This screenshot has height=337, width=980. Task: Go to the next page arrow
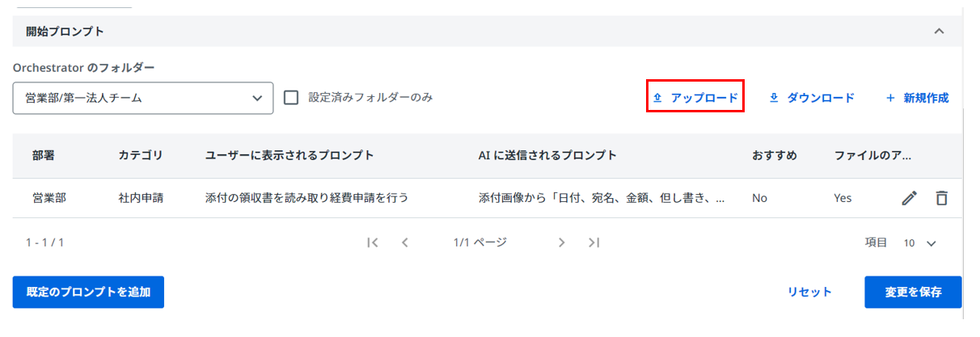click(562, 242)
